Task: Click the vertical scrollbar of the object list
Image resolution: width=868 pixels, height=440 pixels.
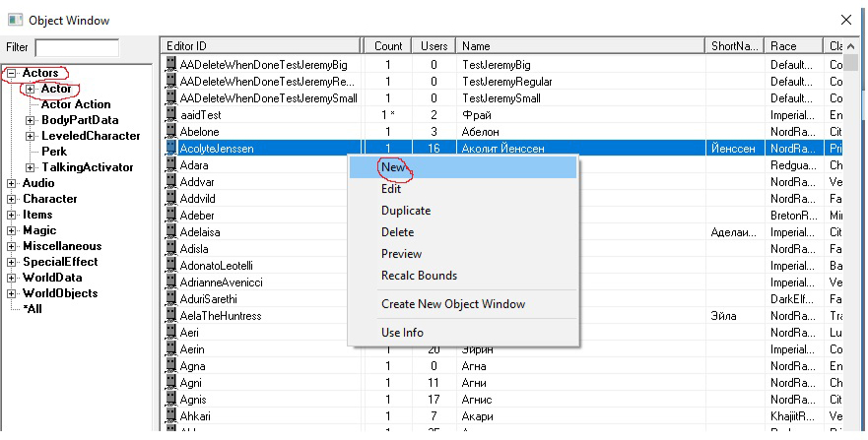Action: point(851,246)
